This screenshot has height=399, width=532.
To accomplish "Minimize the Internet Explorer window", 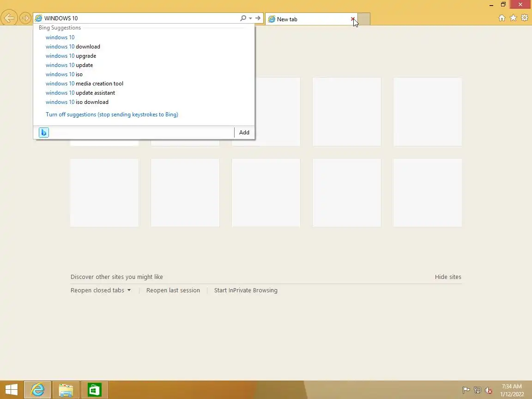I will [491, 5].
